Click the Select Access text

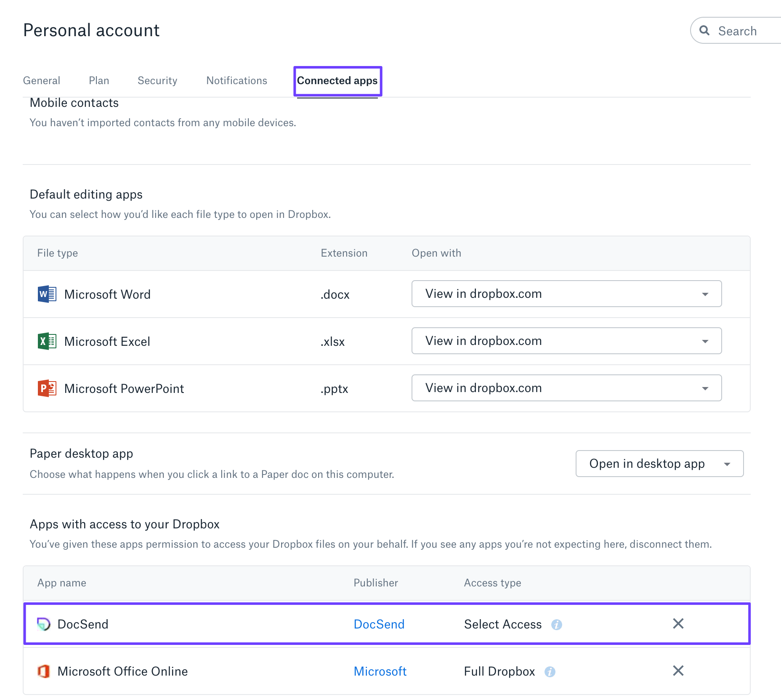[502, 624]
